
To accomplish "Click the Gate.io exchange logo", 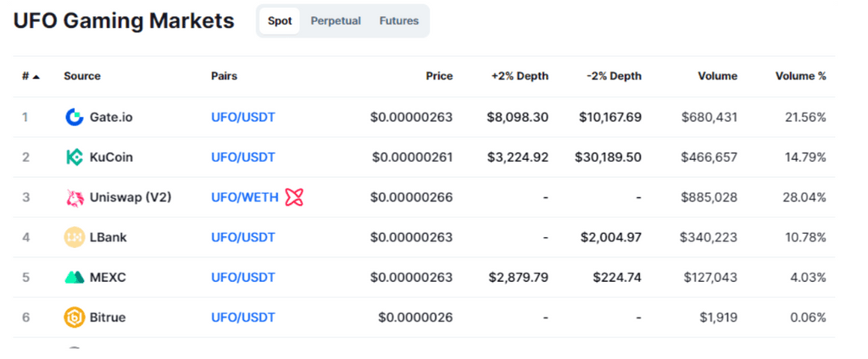I will pos(75,118).
